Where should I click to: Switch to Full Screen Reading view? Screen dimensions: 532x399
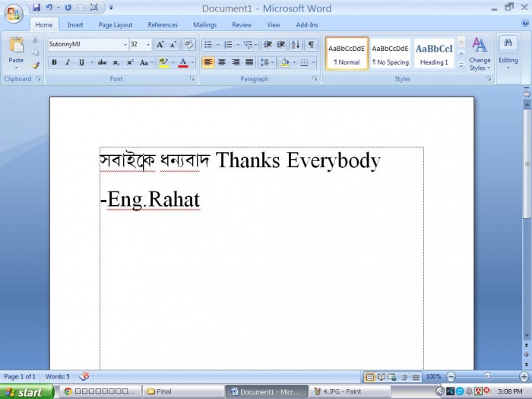tap(382, 377)
